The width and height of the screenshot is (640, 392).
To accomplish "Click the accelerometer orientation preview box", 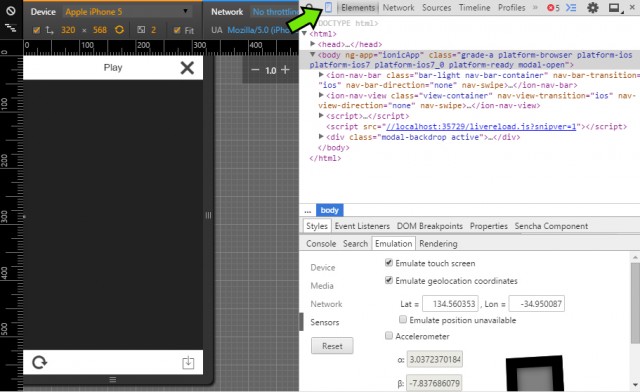I will coord(535,374).
